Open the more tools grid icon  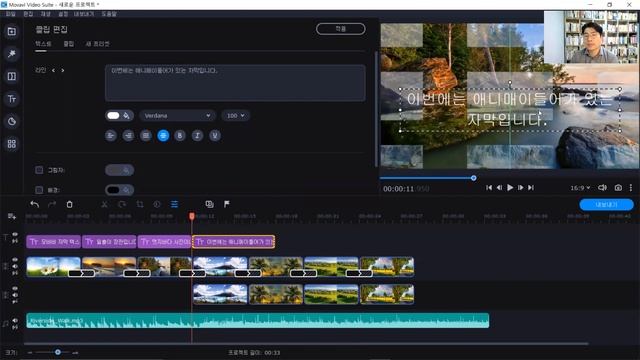pyautogui.click(x=12, y=144)
